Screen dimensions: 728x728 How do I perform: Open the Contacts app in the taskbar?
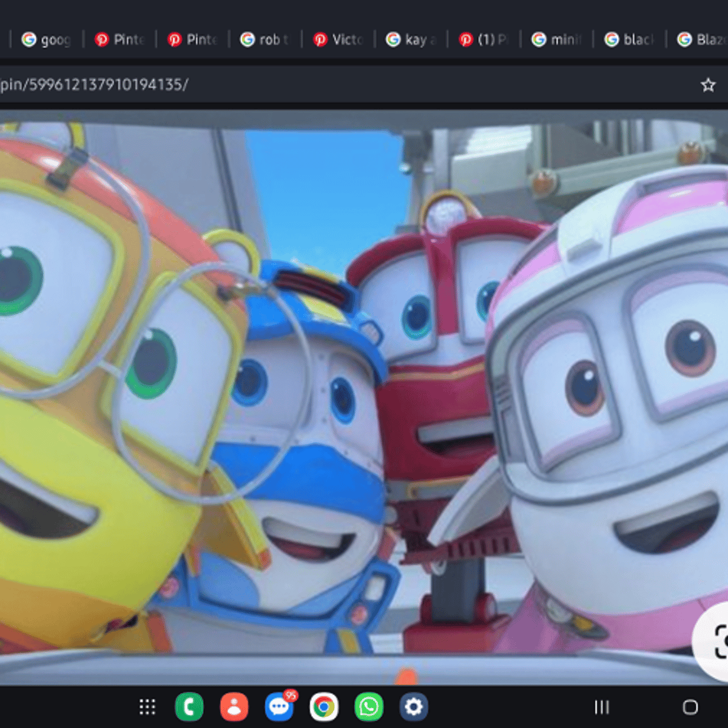tap(234, 707)
